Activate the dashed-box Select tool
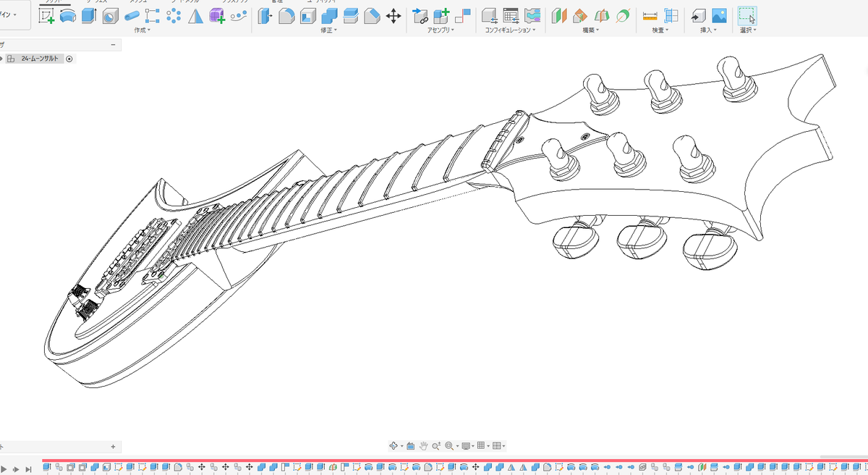868x475 pixels. click(x=747, y=15)
